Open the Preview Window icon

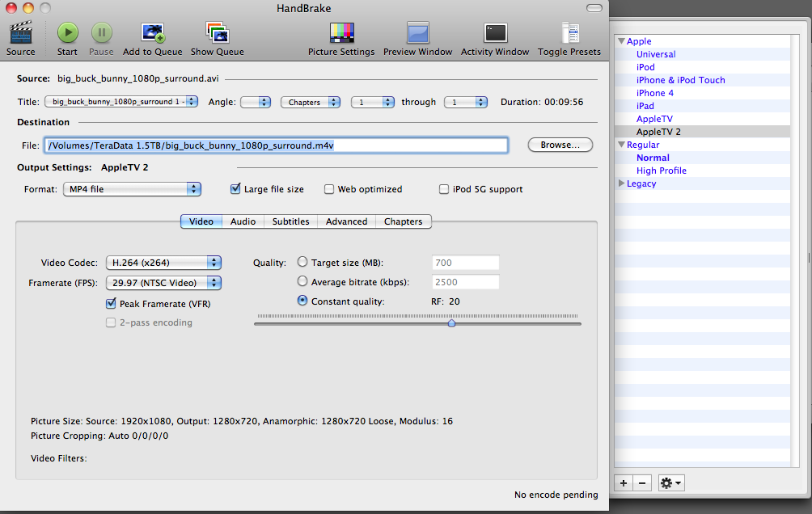(418, 32)
